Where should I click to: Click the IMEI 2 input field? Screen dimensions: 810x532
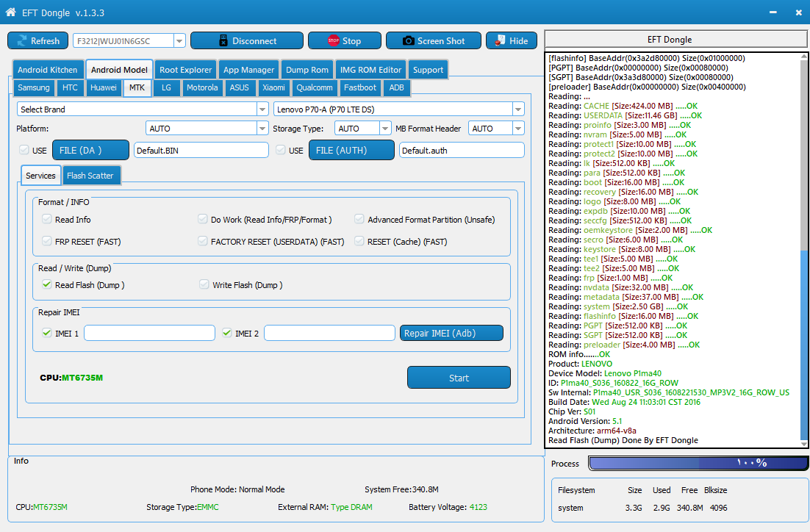tap(329, 333)
